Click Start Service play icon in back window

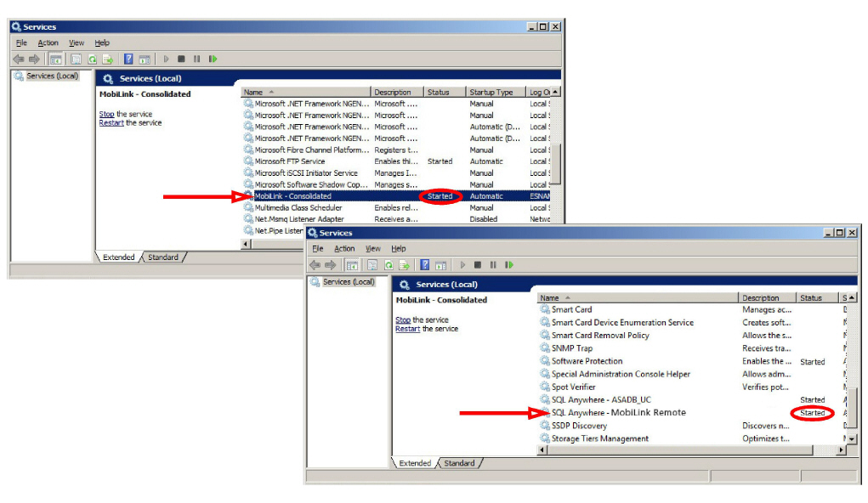pos(166,59)
